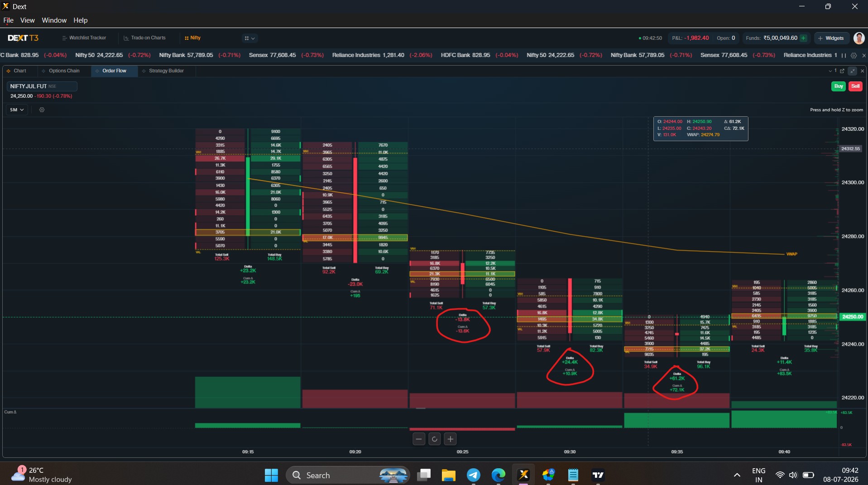Click the DEXT T3 logo
Image resolution: width=868 pixels, height=485 pixels.
[x=23, y=38]
